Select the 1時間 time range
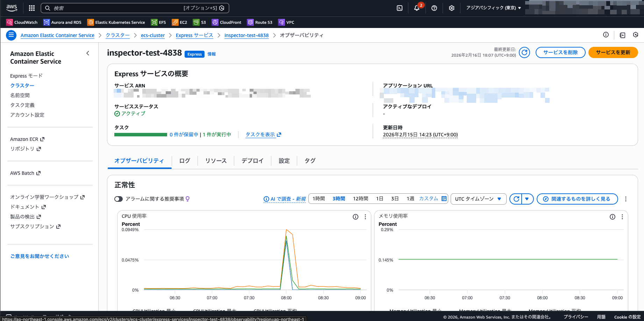Image resolution: width=644 pixels, height=321 pixels. pyautogui.click(x=319, y=199)
